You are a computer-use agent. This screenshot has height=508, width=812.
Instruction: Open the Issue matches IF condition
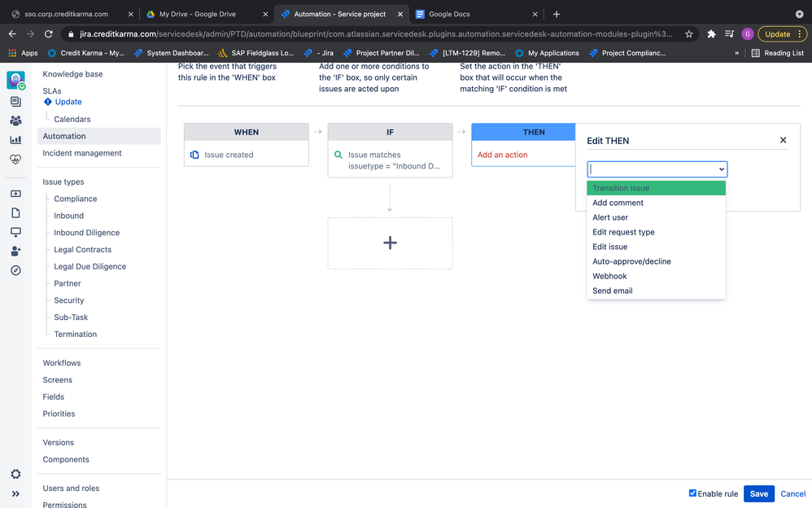pos(390,160)
